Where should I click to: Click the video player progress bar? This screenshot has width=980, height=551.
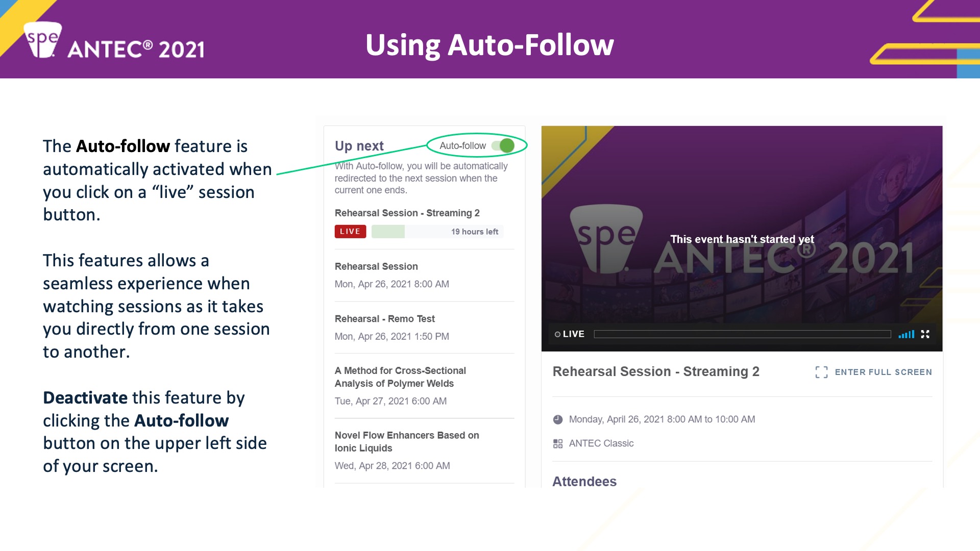click(742, 334)
